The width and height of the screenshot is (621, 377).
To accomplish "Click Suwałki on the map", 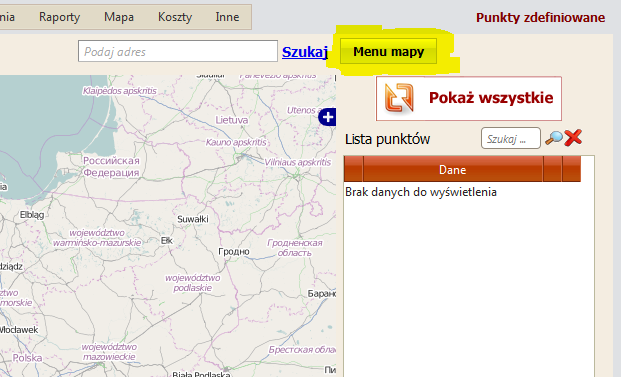I will coord(192,219).
